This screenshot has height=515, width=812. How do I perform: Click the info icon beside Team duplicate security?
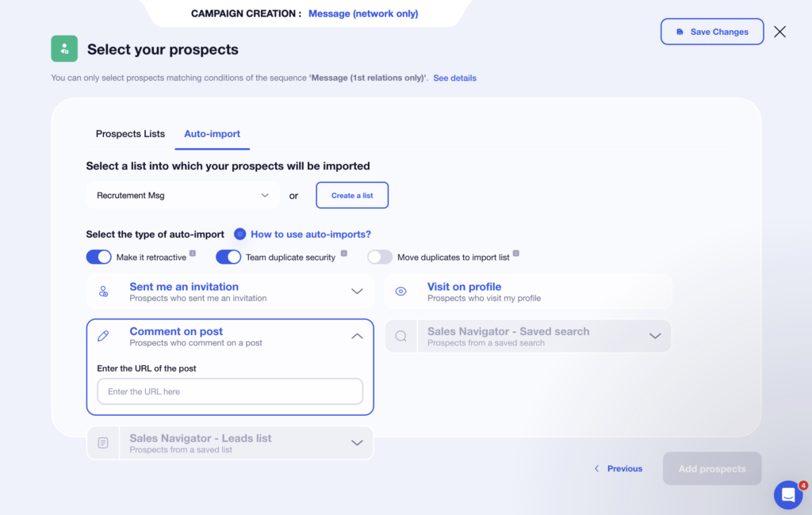pos(343,254)
